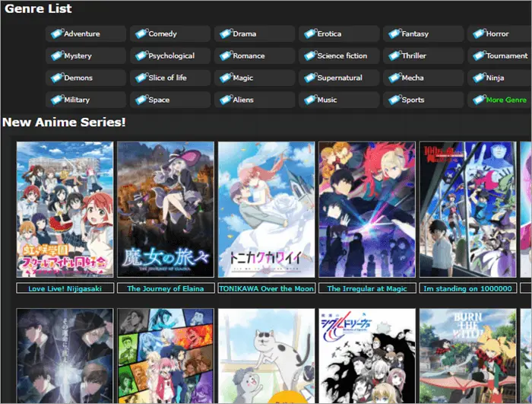The image size is (532, 404).
Task: Click the TONIKAWA cover thumbnail
Action: (266, 209)
